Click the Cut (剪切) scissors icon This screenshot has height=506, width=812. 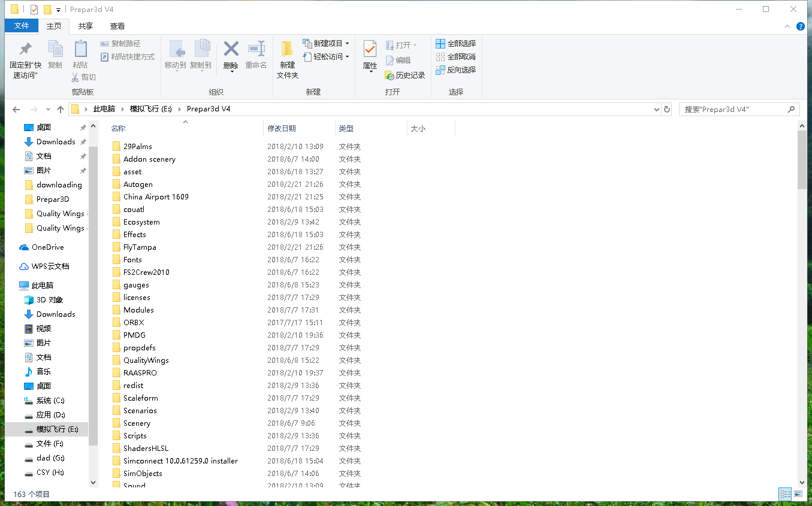click(x=76, y=77)
